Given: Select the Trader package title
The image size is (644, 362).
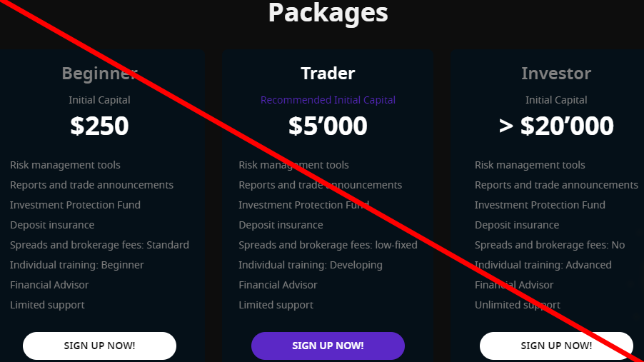Looking at the screenshot, I should click(x=328, y=73).
